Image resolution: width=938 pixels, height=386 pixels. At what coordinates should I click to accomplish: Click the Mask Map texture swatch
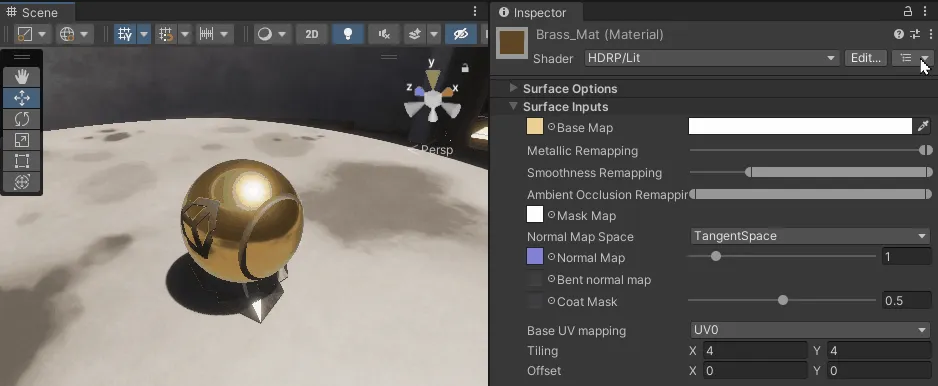535,214
